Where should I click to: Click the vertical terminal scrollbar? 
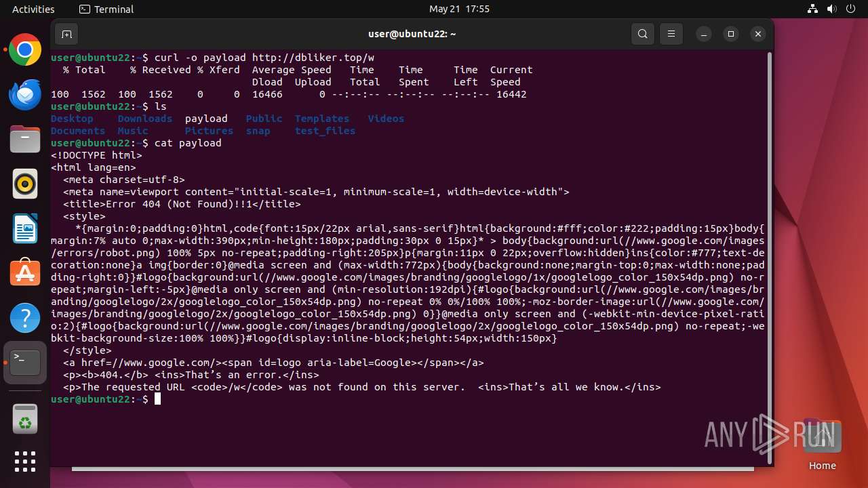coord(769,258)
